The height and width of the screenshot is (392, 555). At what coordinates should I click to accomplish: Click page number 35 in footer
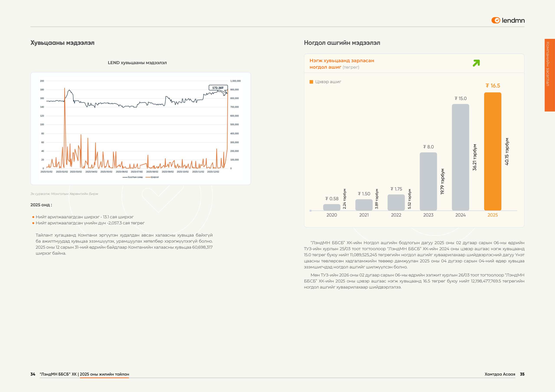click(522, 374)
